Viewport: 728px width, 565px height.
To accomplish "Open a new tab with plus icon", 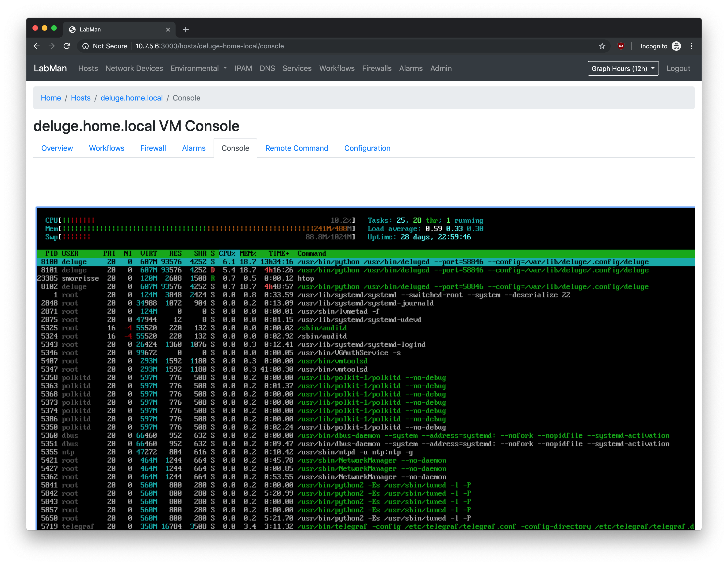I will (186, 30).
